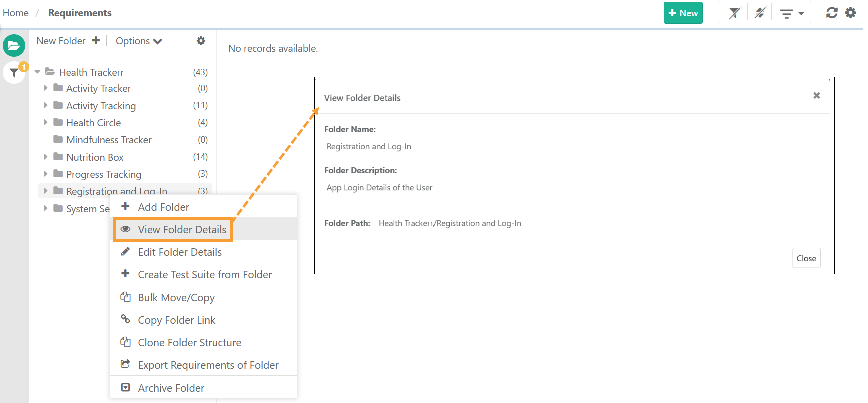Select Export Requirements of Folder
The image size is (868, 403).
(x=208, y=365)
